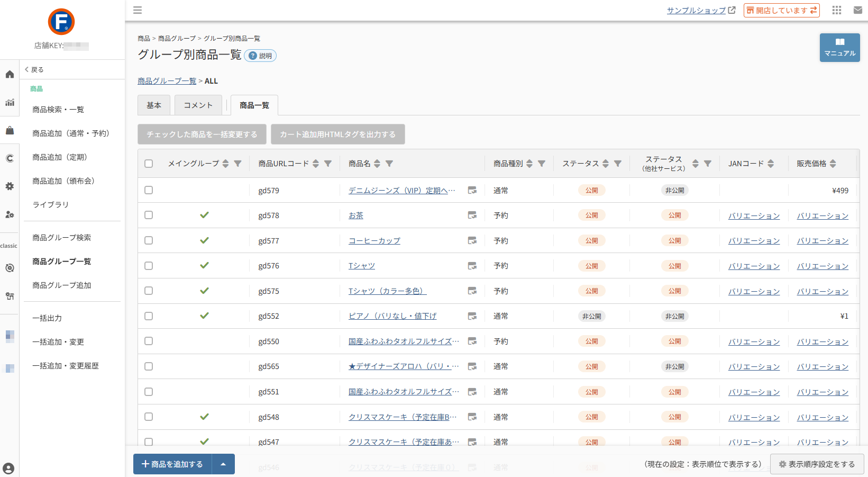Image resolution: width=868 pixels, height=477 pixels.
Task: Click the マニュアル book button
Action: point(840,48)
